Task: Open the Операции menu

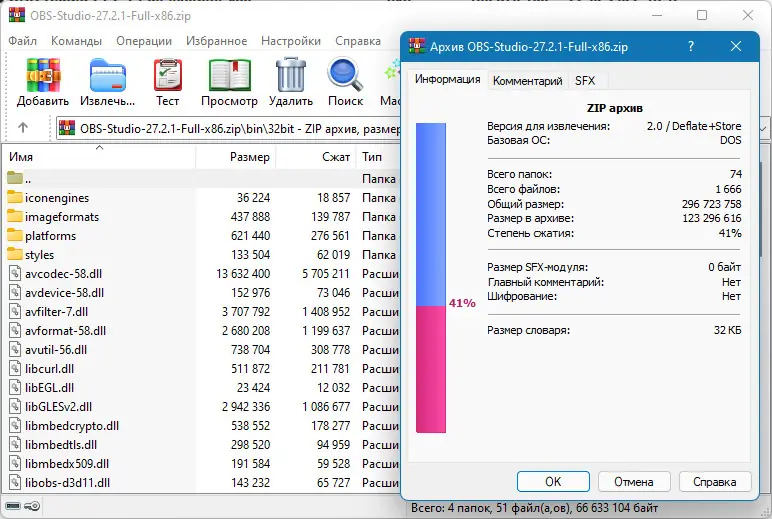Action: click(144, 41)
